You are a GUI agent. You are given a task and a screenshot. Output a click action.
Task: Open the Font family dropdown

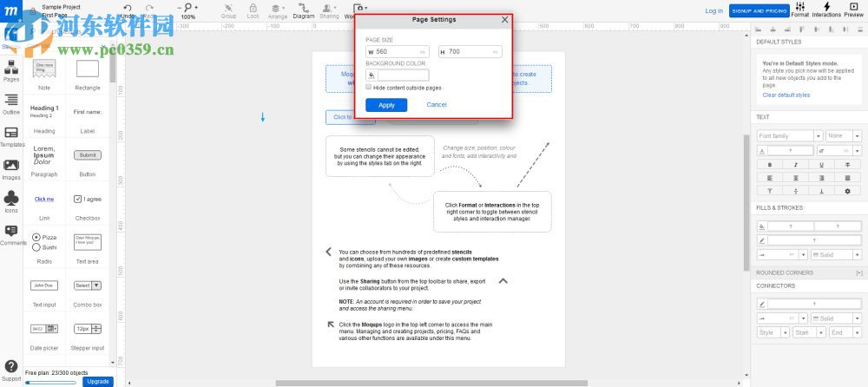pyautogui.click(x=790, y=135)
